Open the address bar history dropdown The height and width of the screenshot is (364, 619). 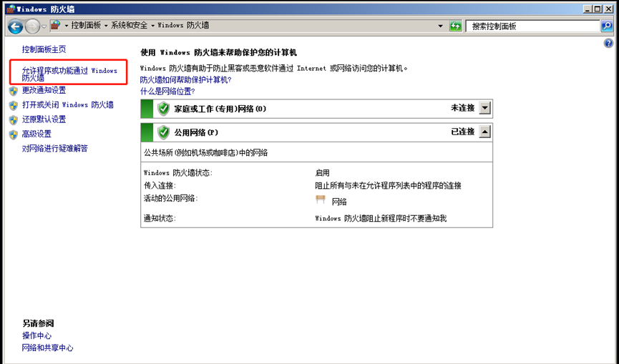point(441,26)
